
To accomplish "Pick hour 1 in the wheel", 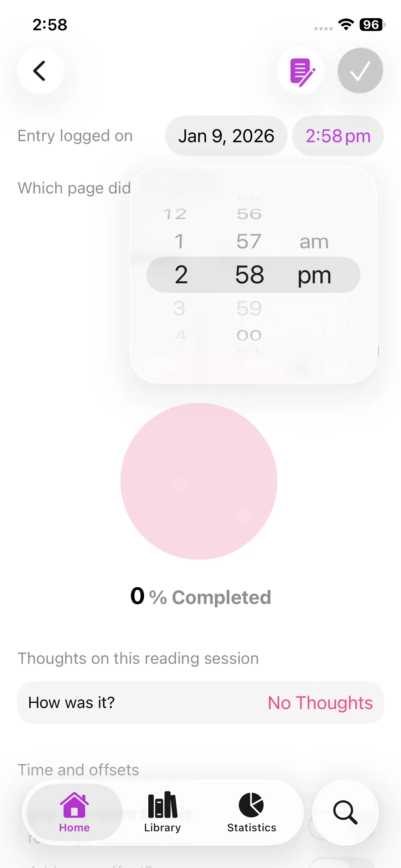I will click(179, 242).
